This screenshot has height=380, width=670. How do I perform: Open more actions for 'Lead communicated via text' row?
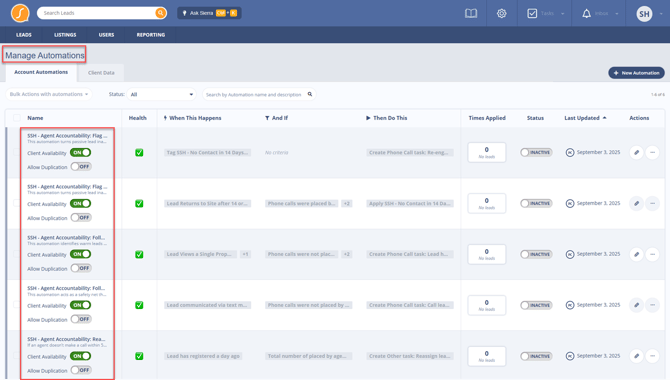(652, 305)
